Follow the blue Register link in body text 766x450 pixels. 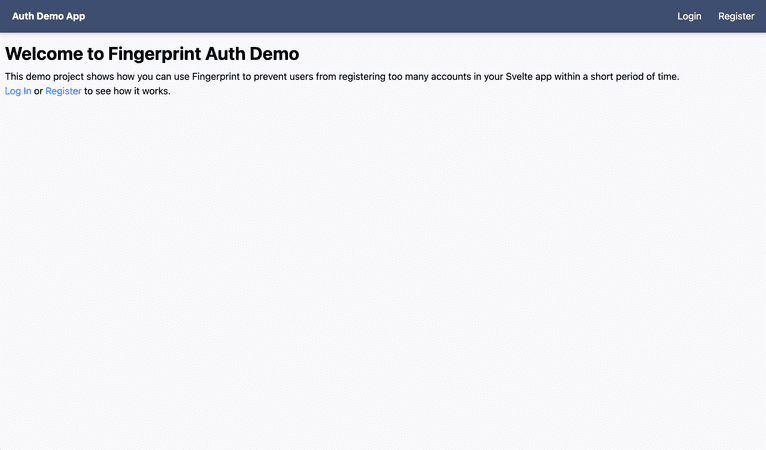coord(63,91)
